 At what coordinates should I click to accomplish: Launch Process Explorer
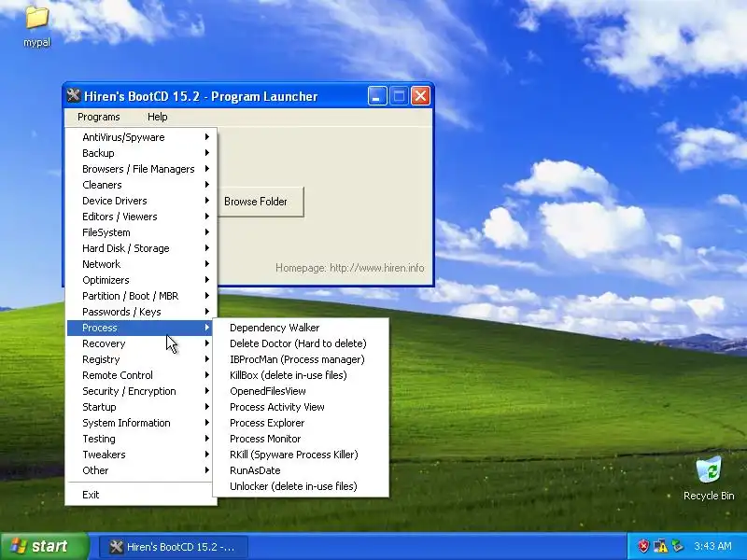click(301, 423)
